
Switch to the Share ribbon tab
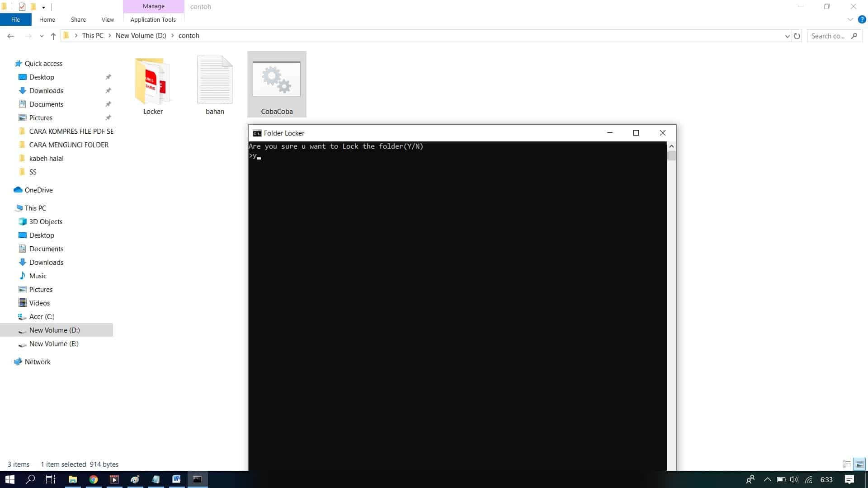point(78,19)
